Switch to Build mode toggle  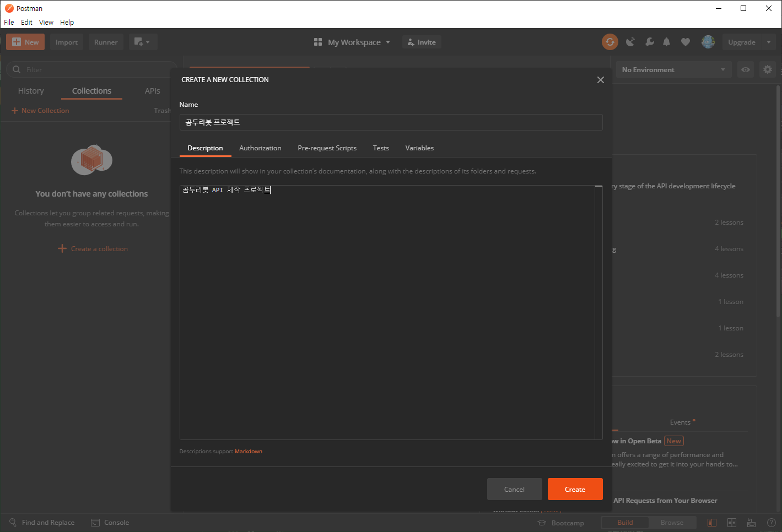point(625,523)
